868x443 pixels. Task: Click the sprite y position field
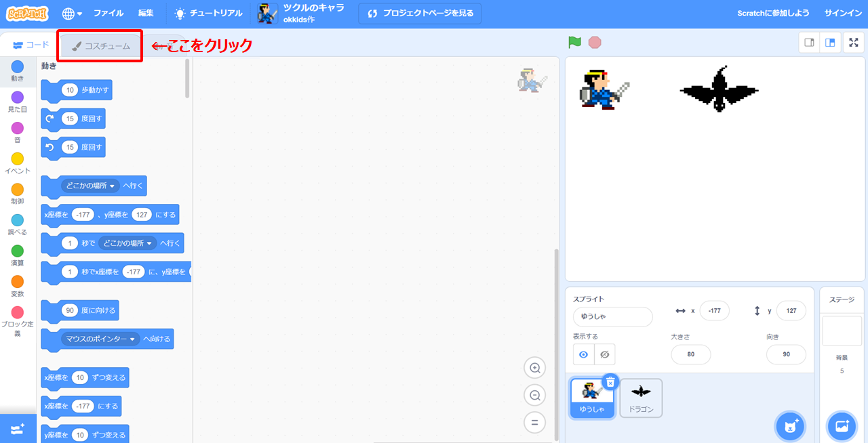click(791, 310)
